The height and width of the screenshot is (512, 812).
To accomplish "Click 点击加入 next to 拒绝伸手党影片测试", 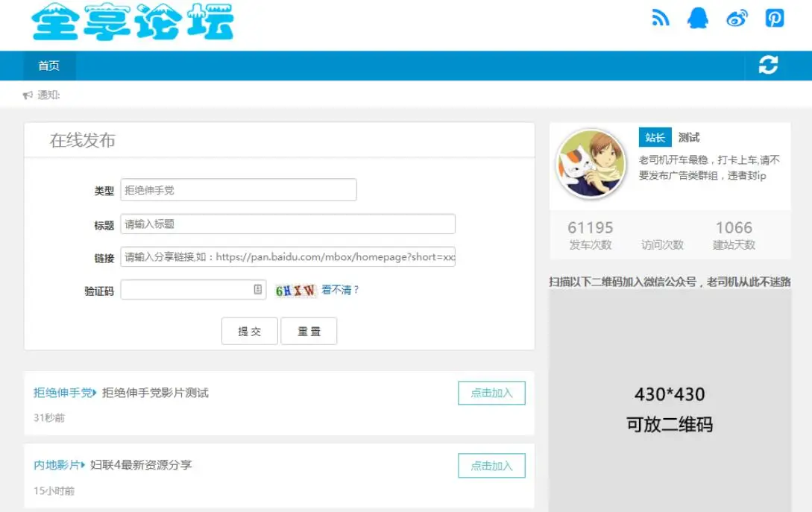I will 491,393.
